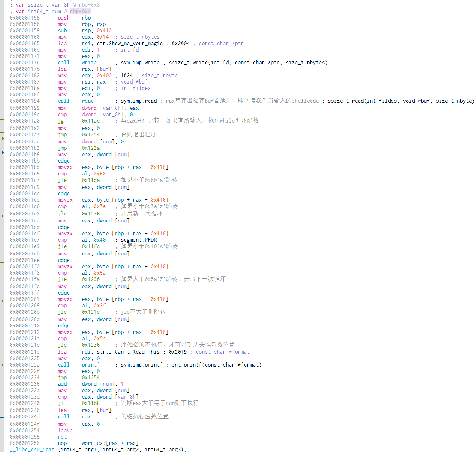
Task: Follow jump target 0x1236 at 0x000011fa
Action: 91,279
